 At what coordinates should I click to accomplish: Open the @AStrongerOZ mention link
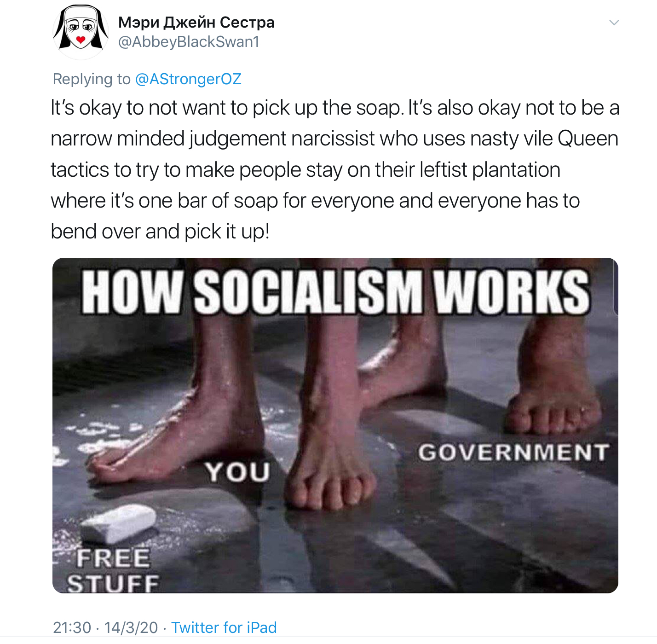coord(188,79)
